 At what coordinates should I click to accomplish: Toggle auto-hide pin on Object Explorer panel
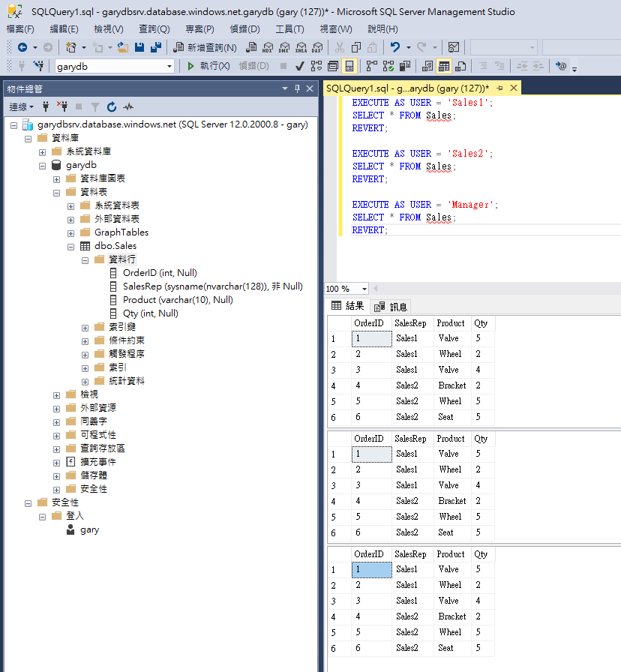[x=297, y=88]
